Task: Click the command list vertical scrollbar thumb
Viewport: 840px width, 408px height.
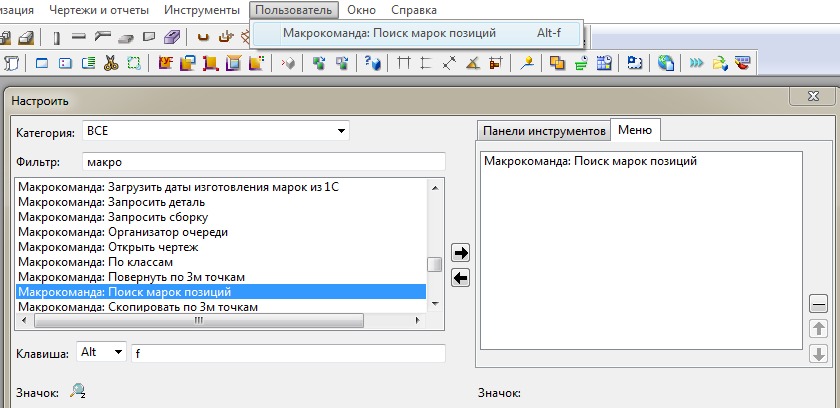Action: click(x=434, y=265)
